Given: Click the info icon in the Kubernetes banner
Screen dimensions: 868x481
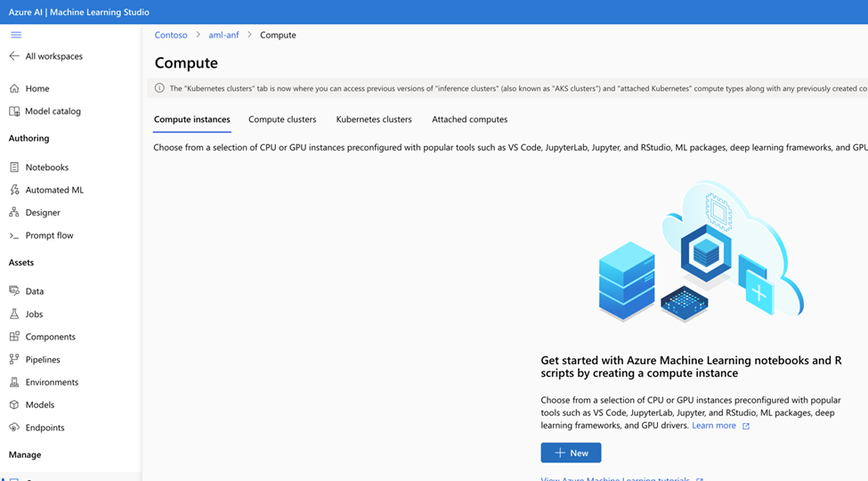Looking at the screenshot, I should tap(159, 88).
